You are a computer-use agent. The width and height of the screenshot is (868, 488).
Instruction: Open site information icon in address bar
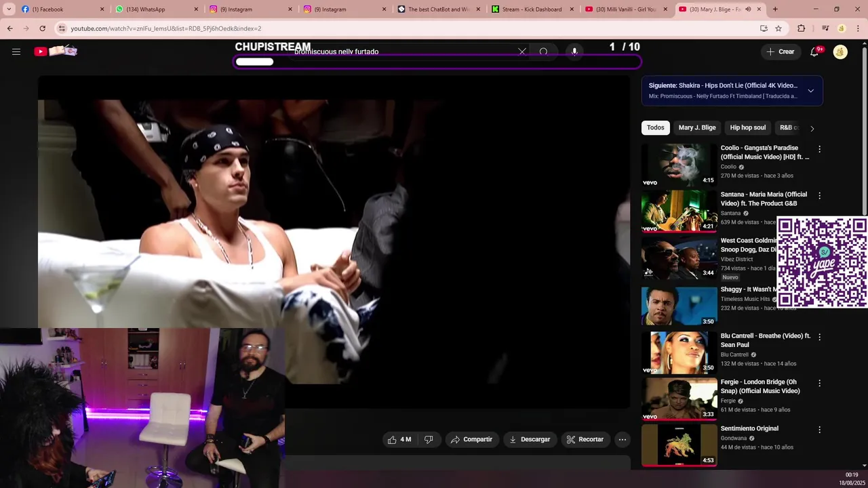(x=62, y=28)
